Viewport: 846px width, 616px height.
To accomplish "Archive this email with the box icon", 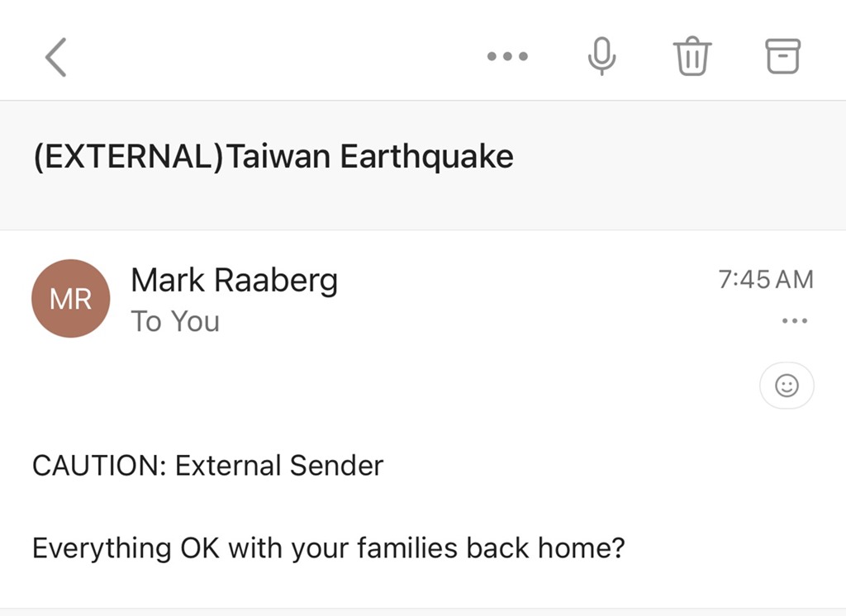I will (x=783, y=56).
